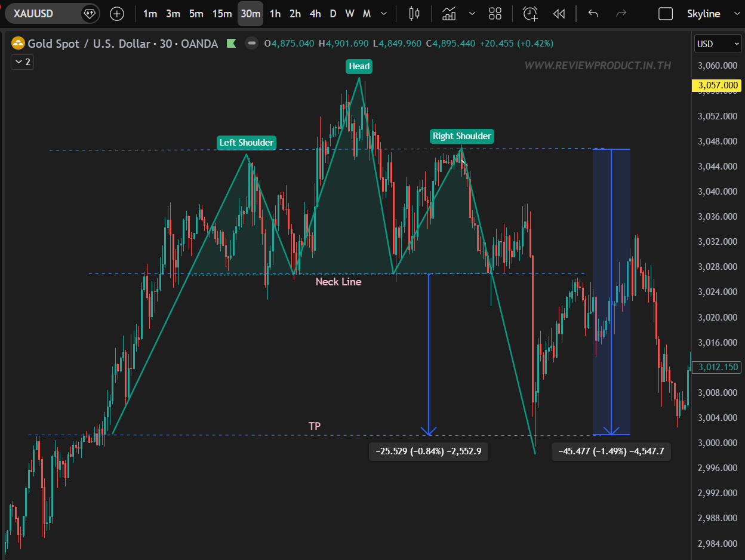
Task: Expand the collapsed indicators legend showing 2
Action: click(23, 61)
